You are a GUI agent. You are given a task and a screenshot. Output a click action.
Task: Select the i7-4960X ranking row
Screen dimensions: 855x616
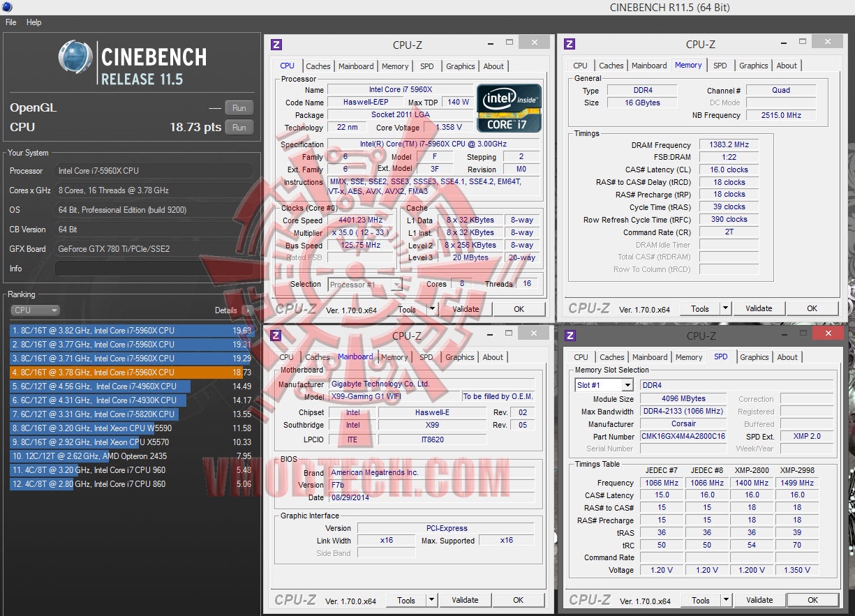[131, 386]
